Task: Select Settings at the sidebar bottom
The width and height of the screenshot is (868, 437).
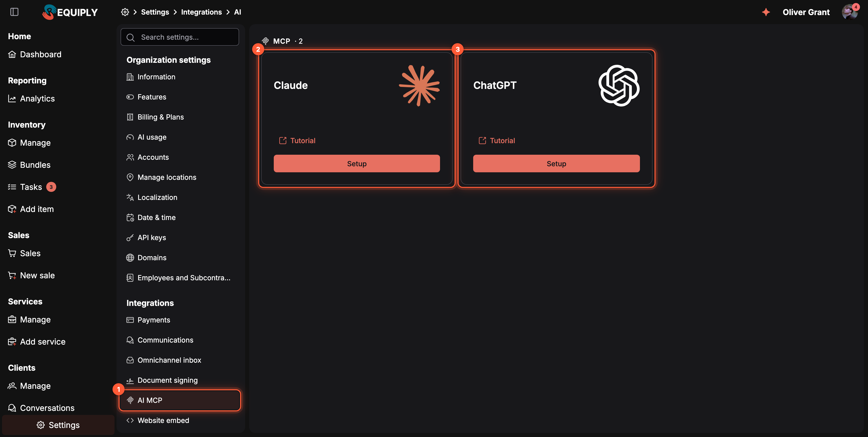Action: [x=58, y=425]
